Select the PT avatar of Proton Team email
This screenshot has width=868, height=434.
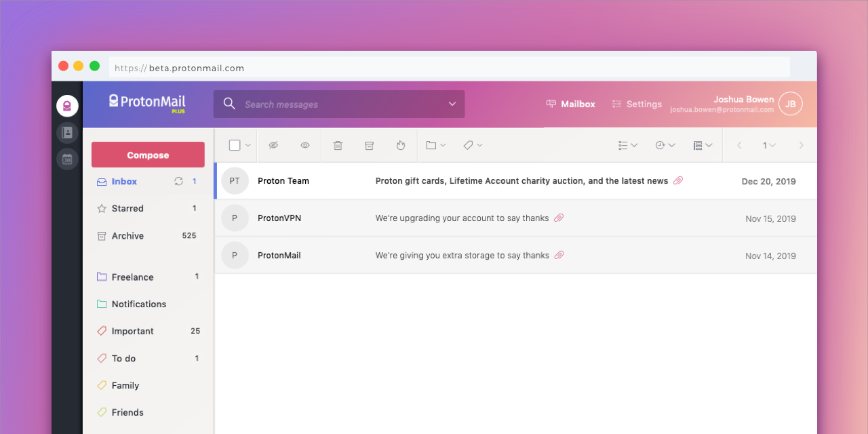click(x=235, y=181)
